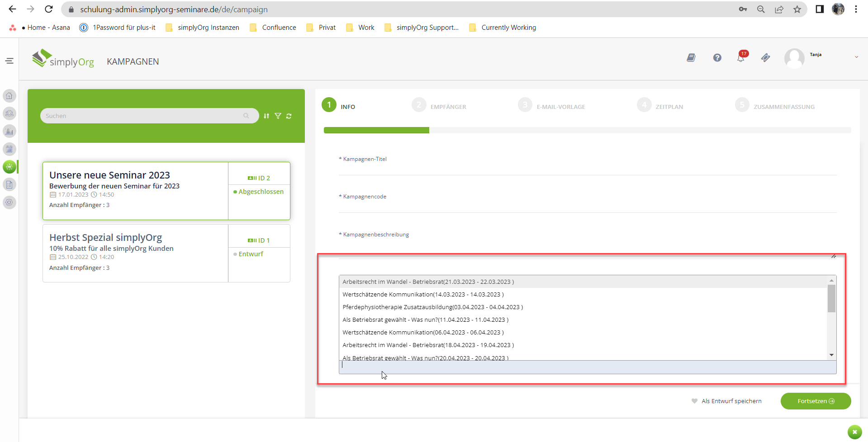868x442 pixels.
Task: Go to the Zeitplan step tab
Action: (669, 107)
